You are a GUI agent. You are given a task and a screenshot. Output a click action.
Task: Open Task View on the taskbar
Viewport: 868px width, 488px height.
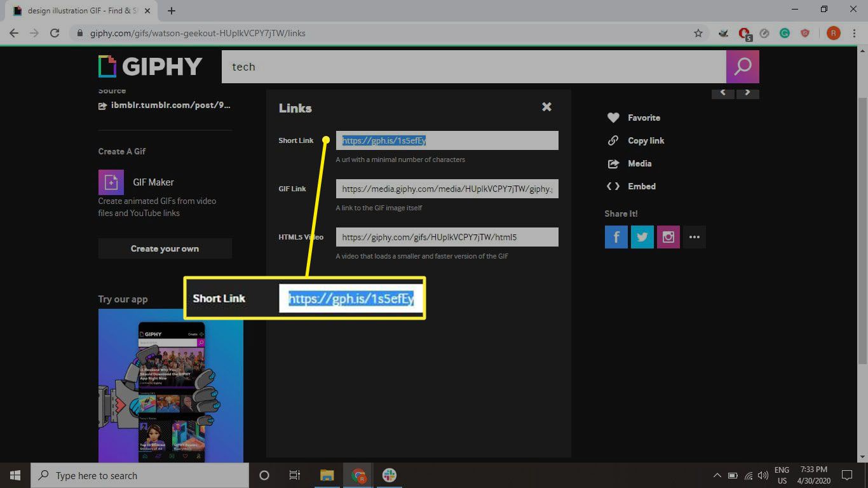295,475
